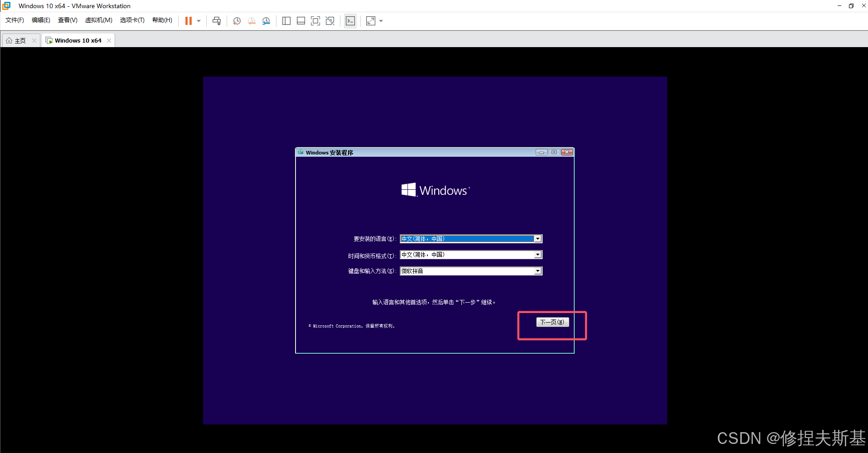Enter full screen mode

pyautogui.click(x=315, y=21)
